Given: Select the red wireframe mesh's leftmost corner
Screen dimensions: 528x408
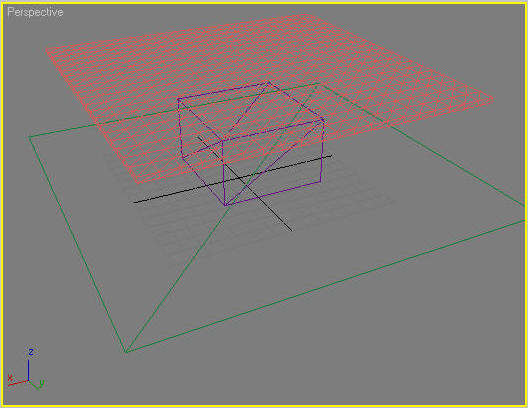Looking at the screenshot, I should (47, 51).
